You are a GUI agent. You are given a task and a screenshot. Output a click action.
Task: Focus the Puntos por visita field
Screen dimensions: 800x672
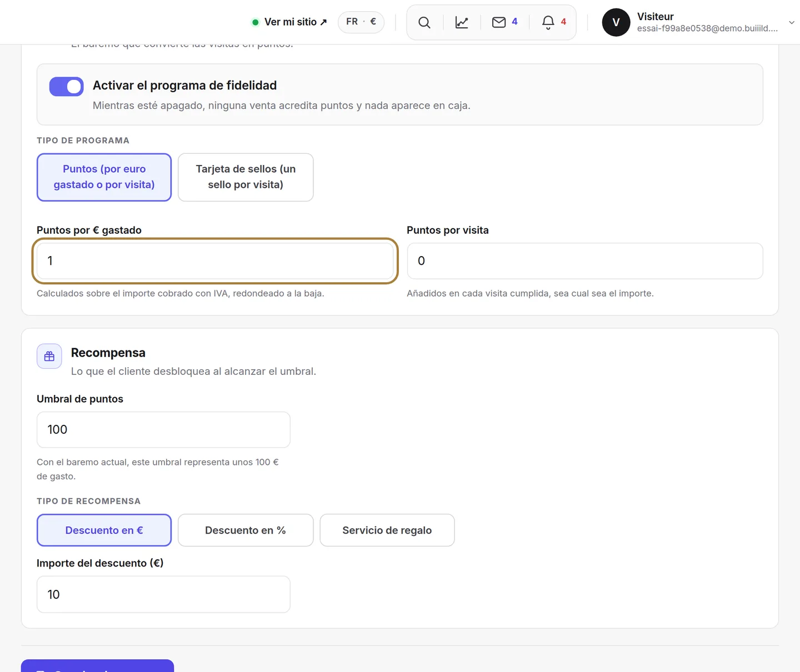(585, 261)
